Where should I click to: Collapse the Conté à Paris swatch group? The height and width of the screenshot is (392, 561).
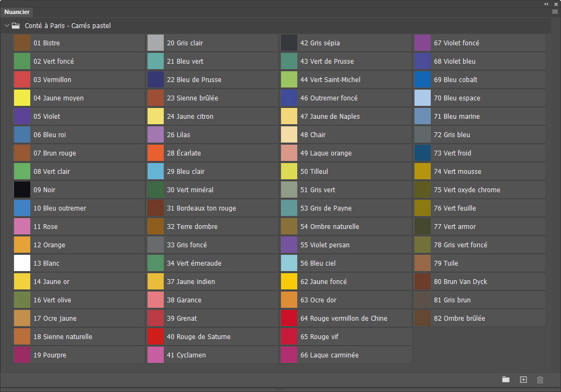point(7,25)
